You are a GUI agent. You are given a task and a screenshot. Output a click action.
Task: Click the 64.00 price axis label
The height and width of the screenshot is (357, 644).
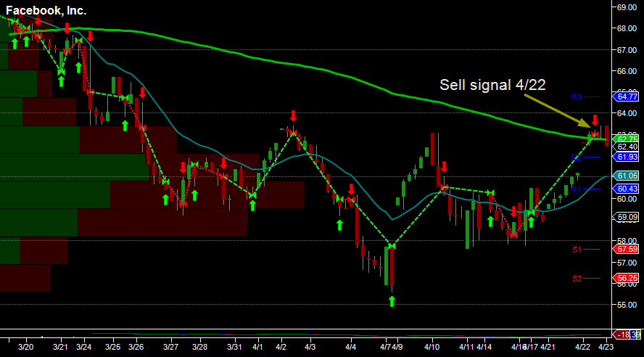coord(627,113)
